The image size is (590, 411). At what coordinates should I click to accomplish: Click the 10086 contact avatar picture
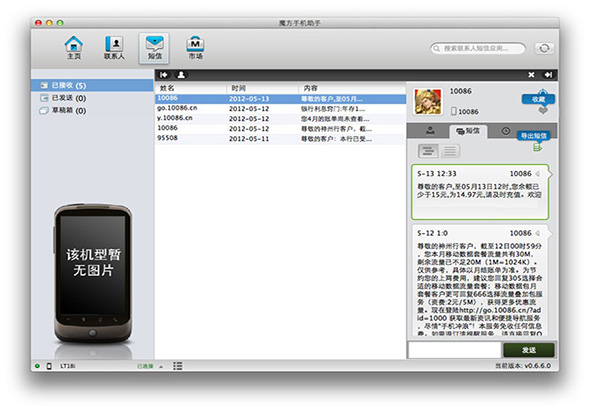[x=427, y=102]
